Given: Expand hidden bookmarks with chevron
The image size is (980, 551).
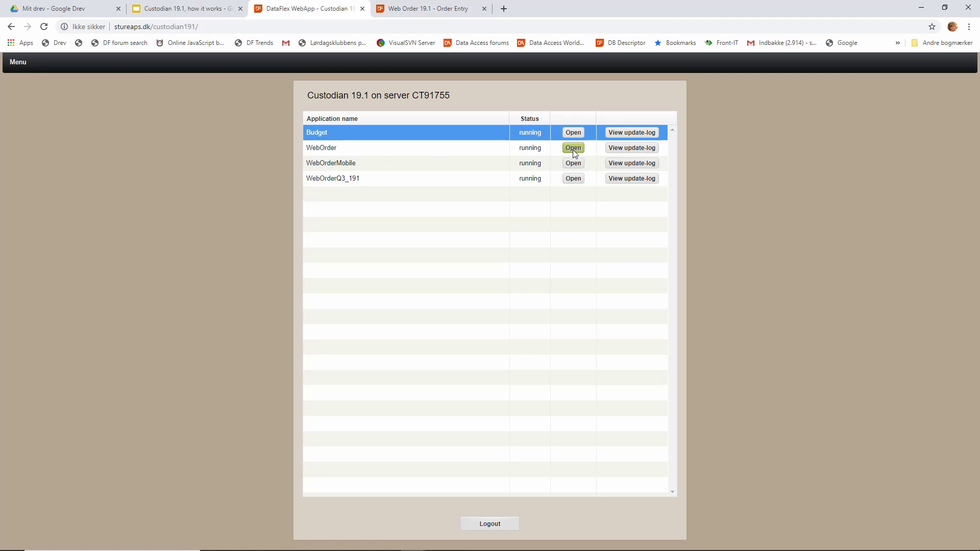Looking at the screenshot, I should [897, 43].
